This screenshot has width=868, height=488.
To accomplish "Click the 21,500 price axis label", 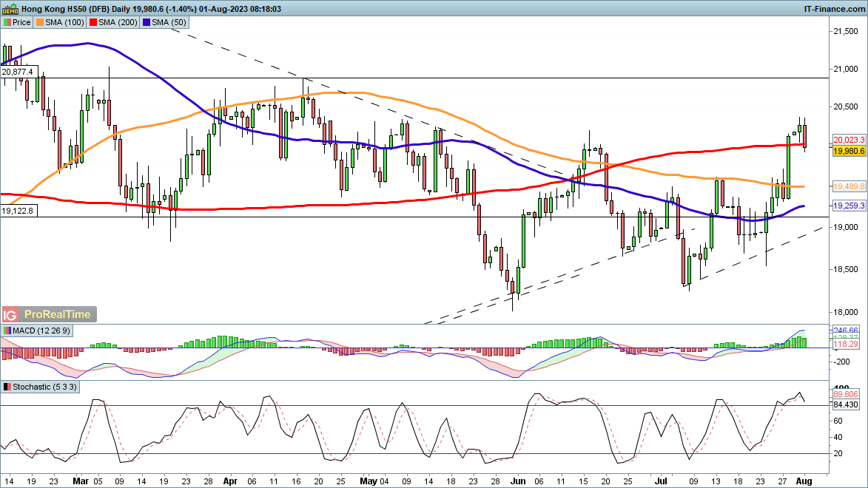I will tap(846, 32).
